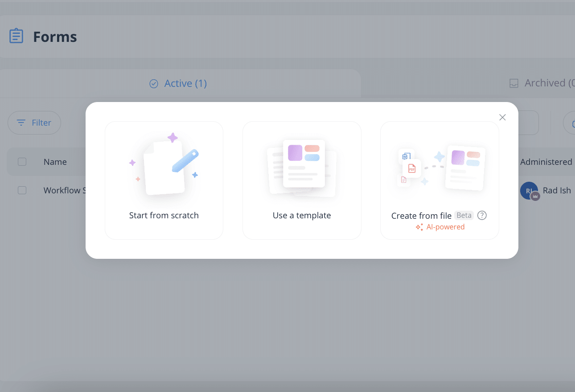Viewport: 575px width, 392px height.
Task: Click the Forms page heading
Action: [55, 37]
